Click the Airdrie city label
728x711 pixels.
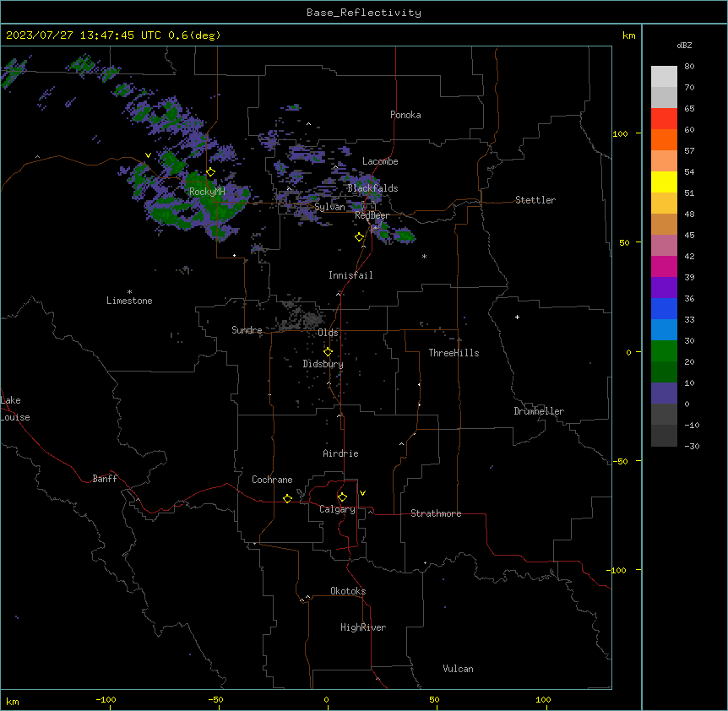tap(340, 453)
